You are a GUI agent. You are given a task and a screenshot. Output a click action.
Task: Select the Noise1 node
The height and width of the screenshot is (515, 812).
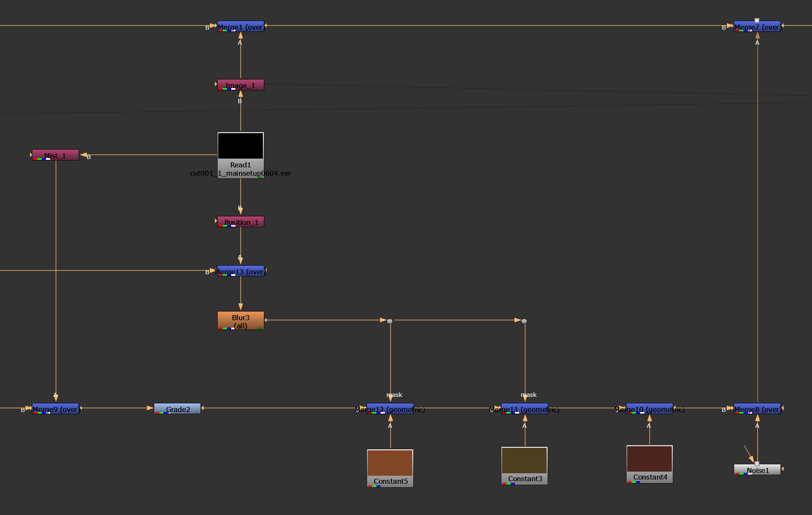coord(757,470)
